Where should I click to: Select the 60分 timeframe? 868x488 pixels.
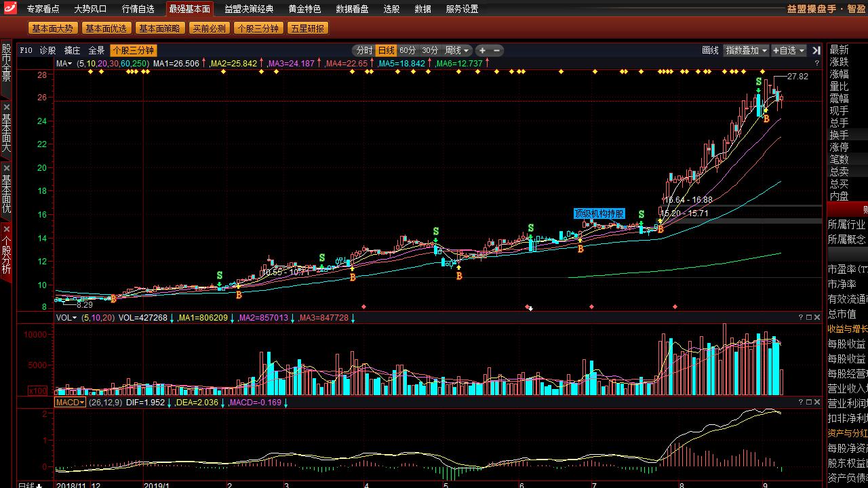click(x=408, y=50)
